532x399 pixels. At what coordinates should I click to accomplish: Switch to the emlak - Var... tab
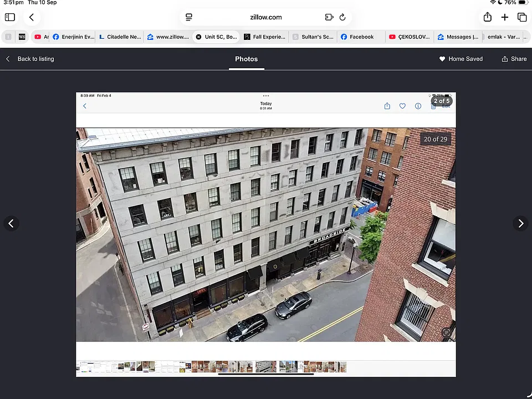click(504, 37)
